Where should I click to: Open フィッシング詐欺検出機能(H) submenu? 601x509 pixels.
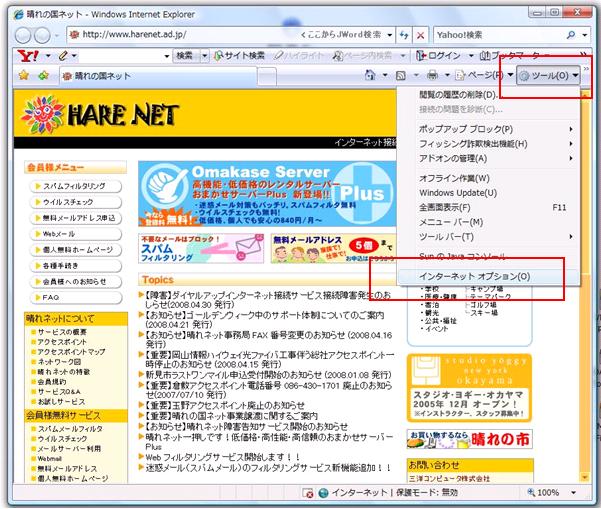click(488, 144)
